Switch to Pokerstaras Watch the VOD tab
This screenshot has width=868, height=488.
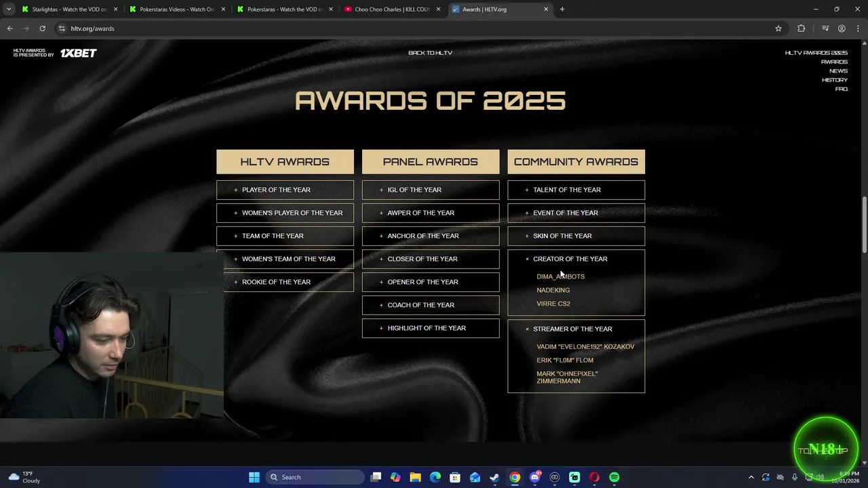pos(283,9)
